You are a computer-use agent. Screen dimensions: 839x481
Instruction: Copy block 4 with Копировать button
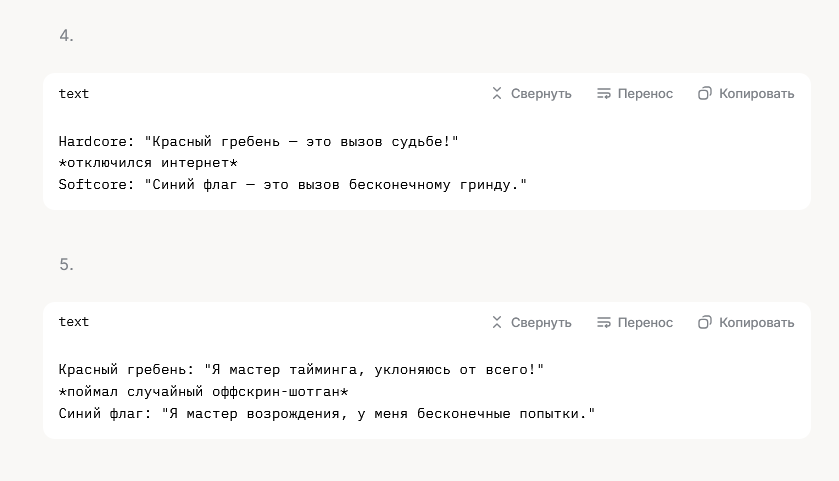click(756, 94)
